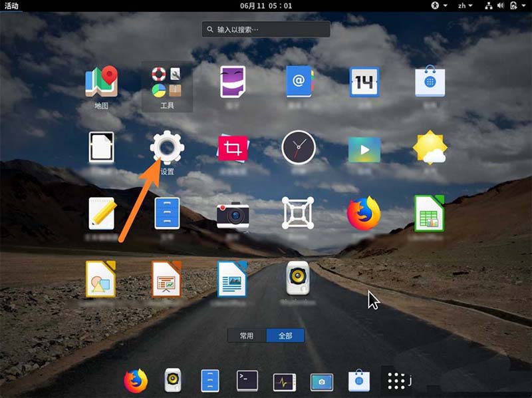This screenshot has width=532, height=398.
Task: Open the Clocks application
Action: (x=298, y=147)
